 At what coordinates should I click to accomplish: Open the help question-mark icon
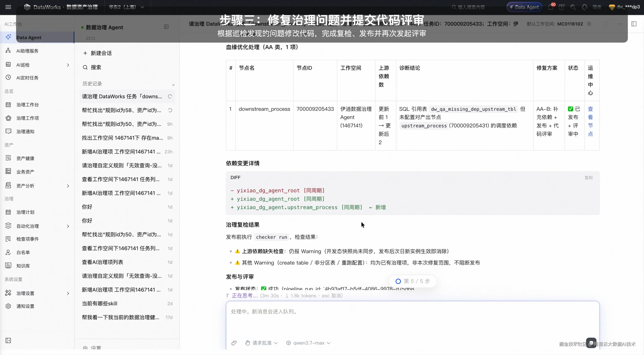[562, 7]
